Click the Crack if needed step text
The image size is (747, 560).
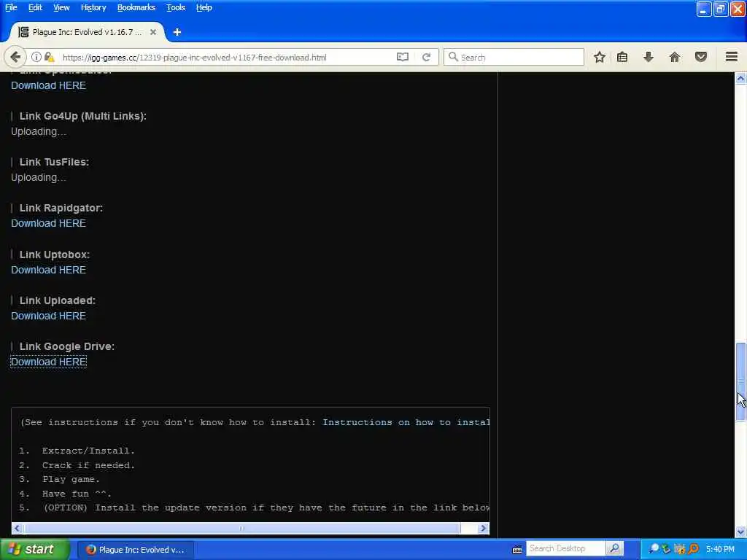coord(88,465)
